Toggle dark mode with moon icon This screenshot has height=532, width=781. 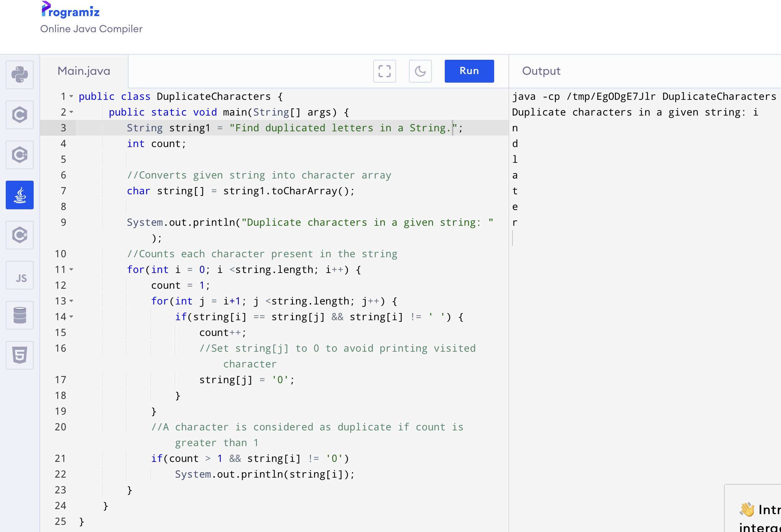[x=420, y=71]
